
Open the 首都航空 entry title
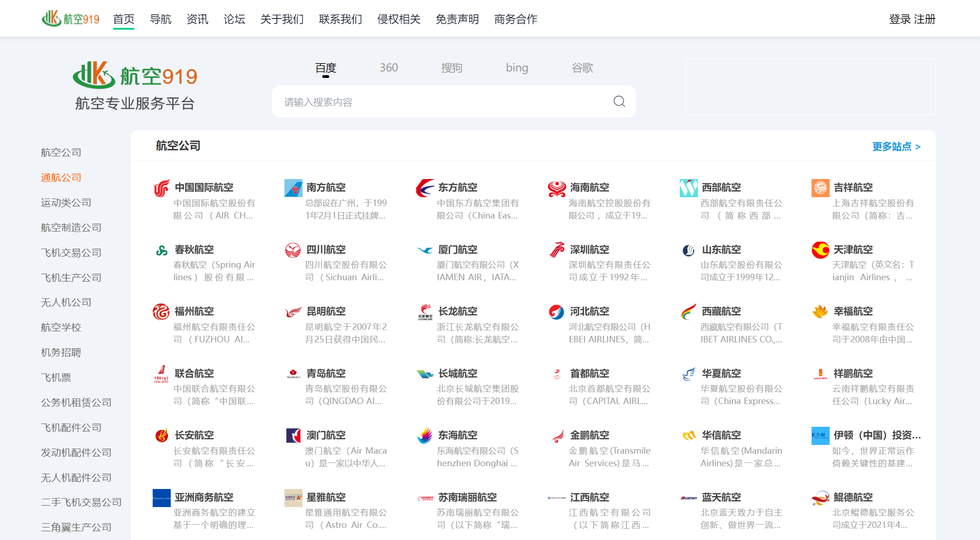[x=590, y=373]
